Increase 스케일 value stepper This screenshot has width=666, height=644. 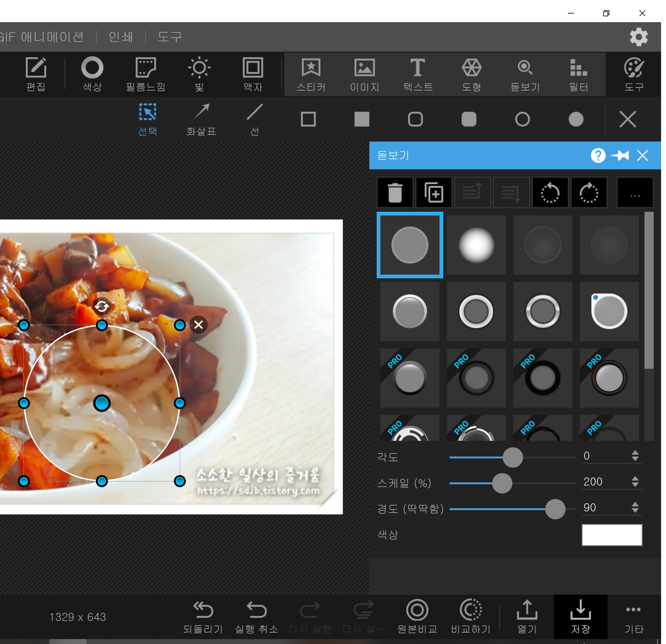pos(635,478)
